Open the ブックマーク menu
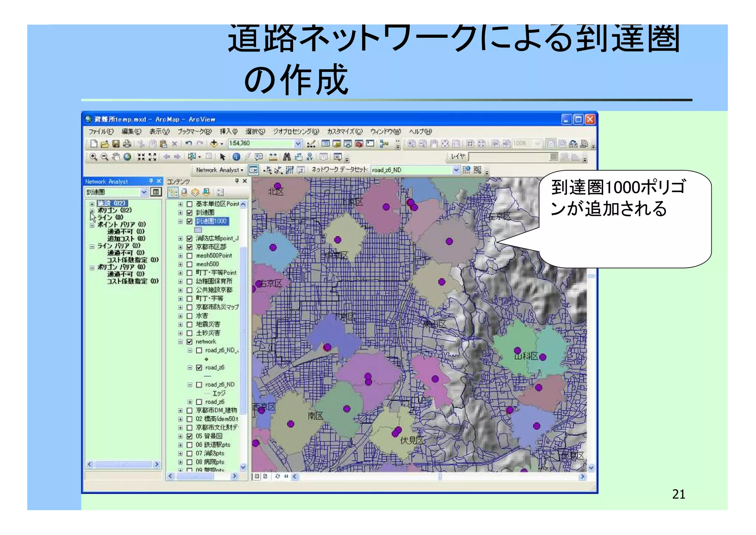The width and height of the screenshot is (756, 535). [194, 132]
